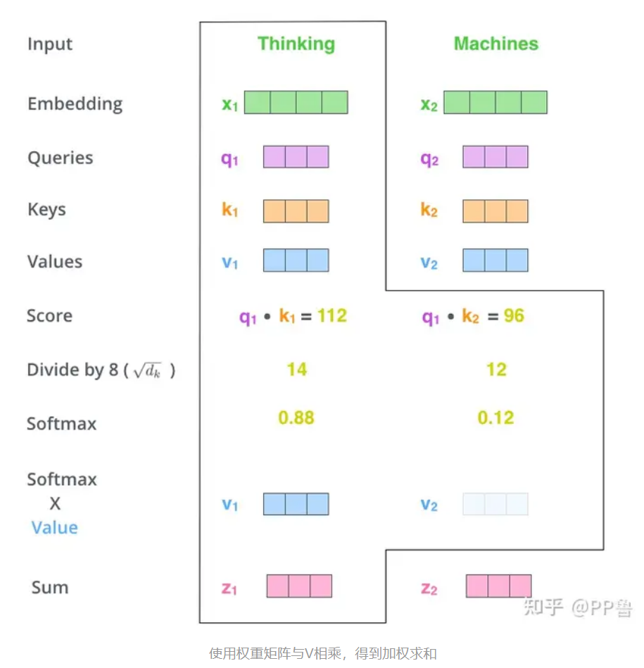644x668 pixels.
Task: Click the blue Value label
Action: [54, 527]
